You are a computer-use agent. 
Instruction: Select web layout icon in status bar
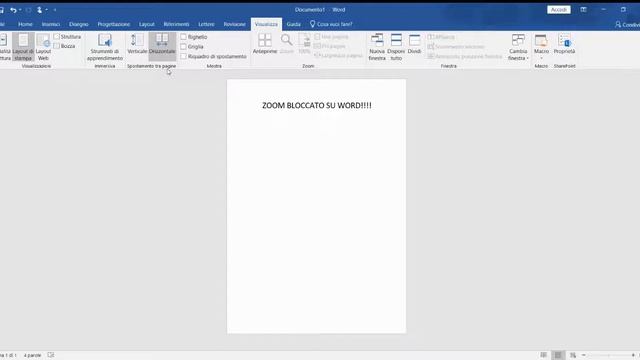(573, 355)
